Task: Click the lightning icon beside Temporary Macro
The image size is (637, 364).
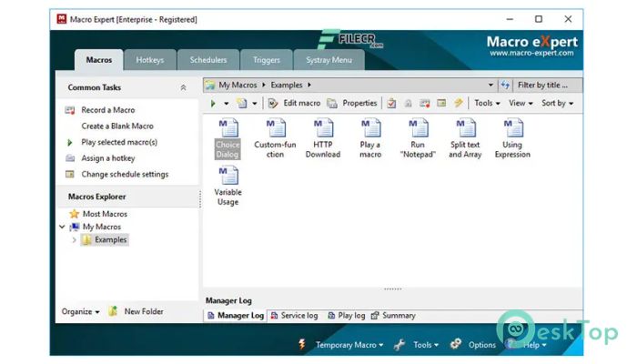Action: coord(302,345)
